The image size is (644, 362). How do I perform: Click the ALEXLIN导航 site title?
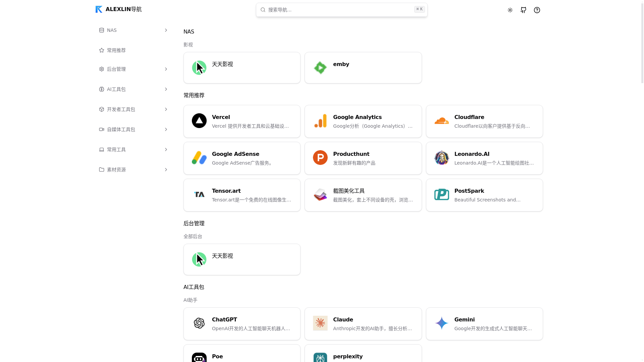pyautogui.click(x=124, y=9)
